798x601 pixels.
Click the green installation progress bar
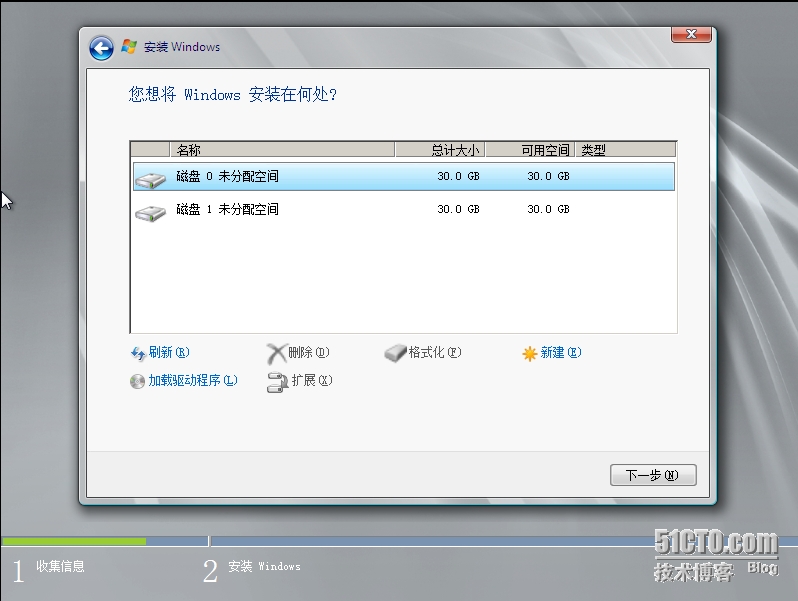(74, 541)
